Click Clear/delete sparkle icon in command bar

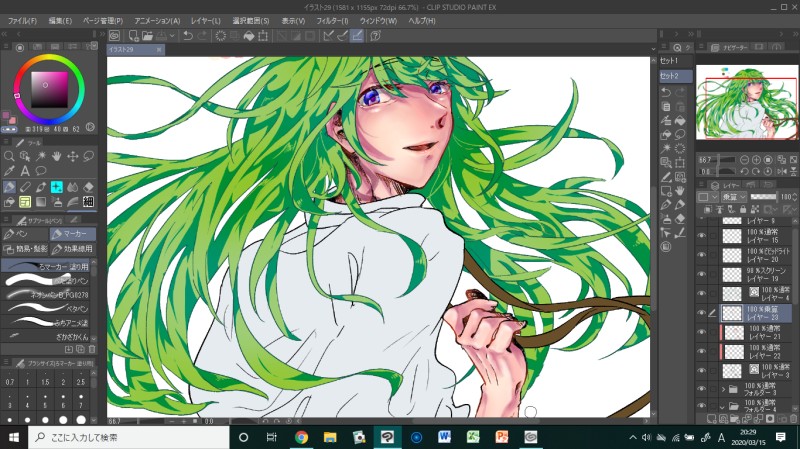coord(220,36)
